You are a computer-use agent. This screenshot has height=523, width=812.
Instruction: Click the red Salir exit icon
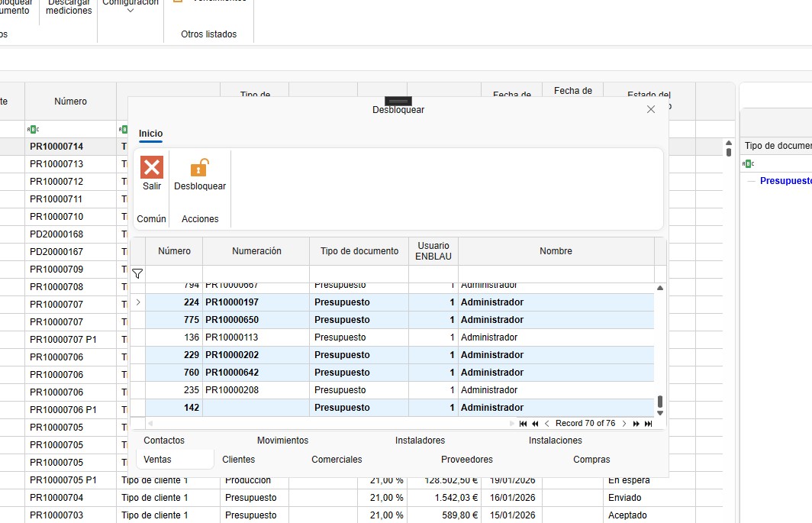click(x=152, y=167)
